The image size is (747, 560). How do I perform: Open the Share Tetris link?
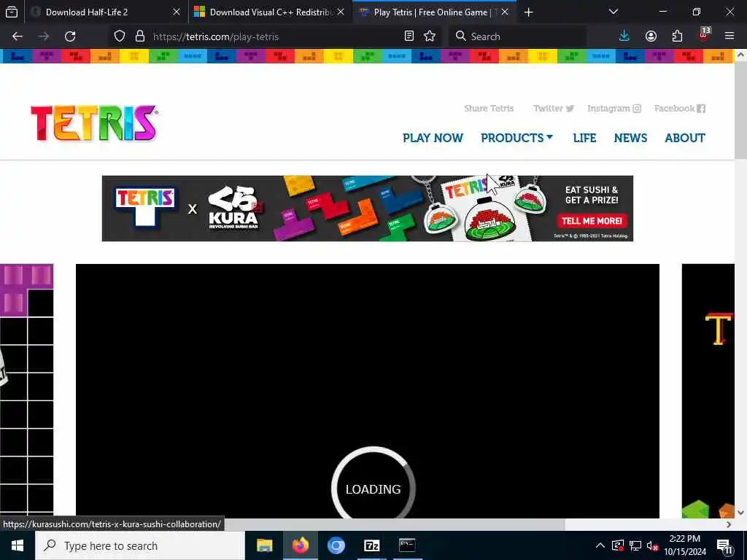click(489, 109)
